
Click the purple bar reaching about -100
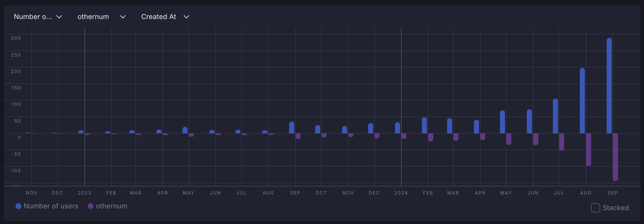pos(589,150)
